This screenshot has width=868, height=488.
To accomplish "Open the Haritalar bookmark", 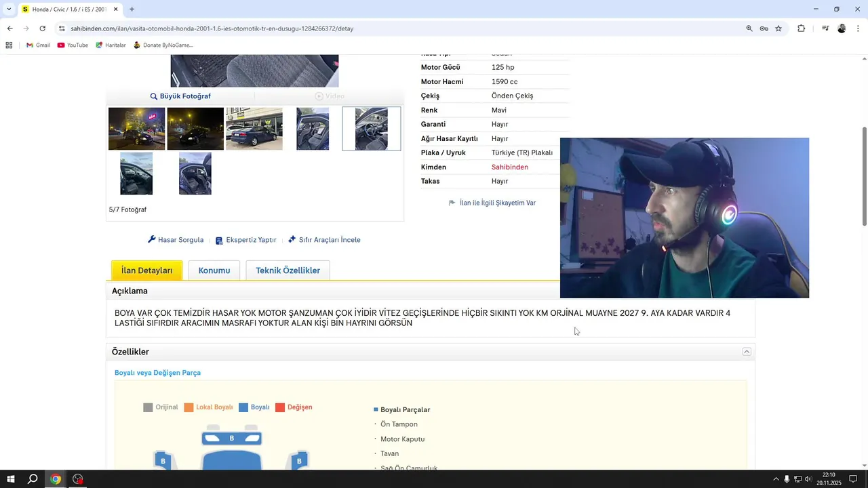I will (111, 45).
